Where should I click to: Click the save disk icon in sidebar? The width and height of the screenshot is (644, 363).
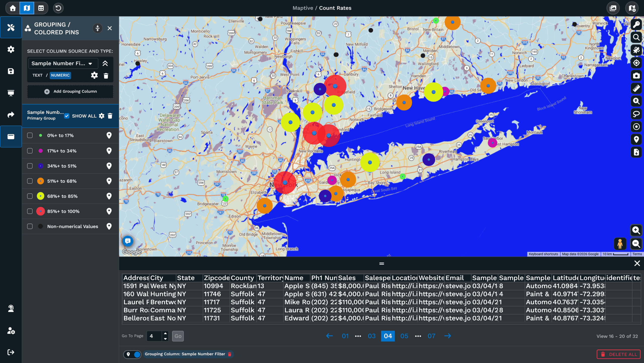[11, 71]
